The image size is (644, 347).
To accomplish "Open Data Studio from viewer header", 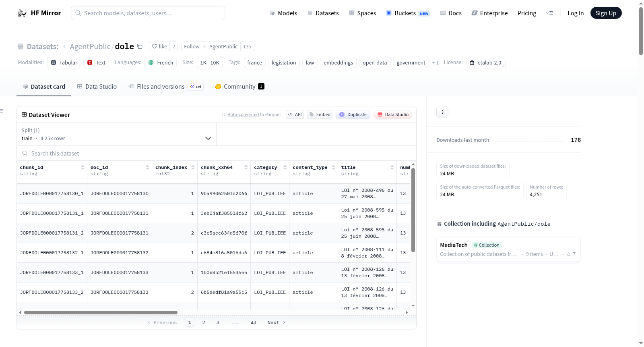I will [393, 114].
